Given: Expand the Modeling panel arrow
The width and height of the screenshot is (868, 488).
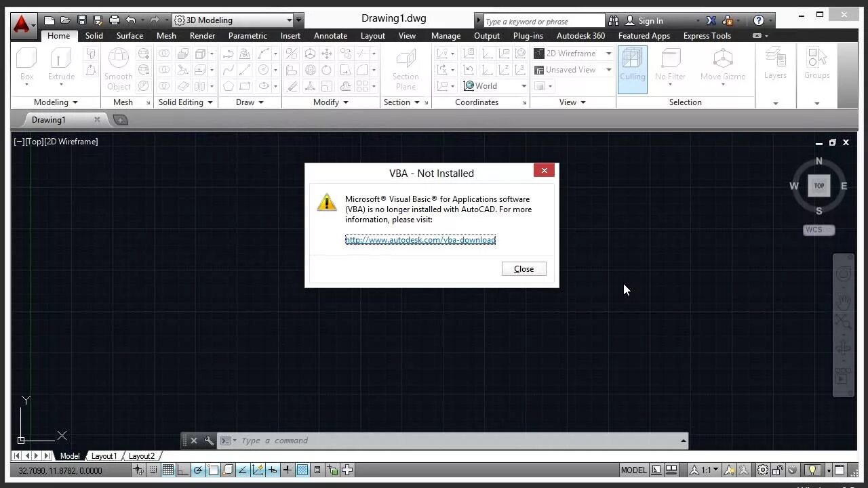Looking at the screenshot, I should (75, 102).
